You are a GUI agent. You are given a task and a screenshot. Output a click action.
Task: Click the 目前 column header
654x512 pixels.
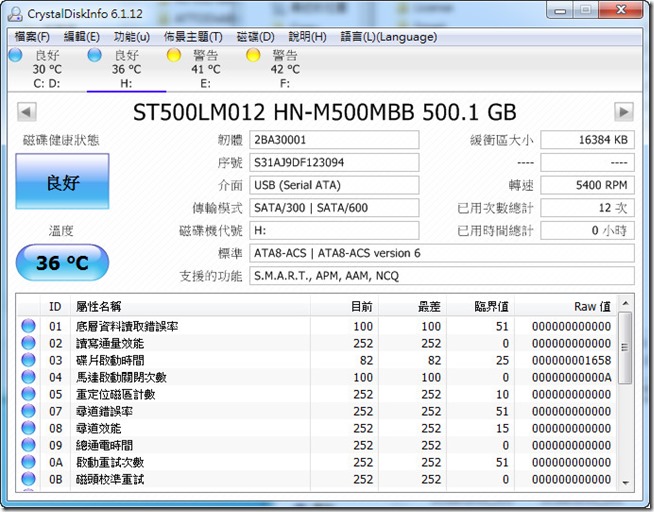[x=345, y=307]
